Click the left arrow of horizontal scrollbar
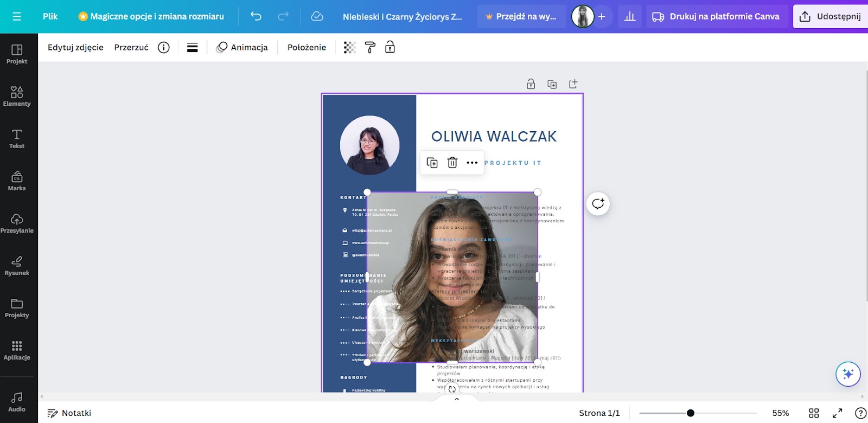This screenshot has height=423, width=868. coord(42,396)
